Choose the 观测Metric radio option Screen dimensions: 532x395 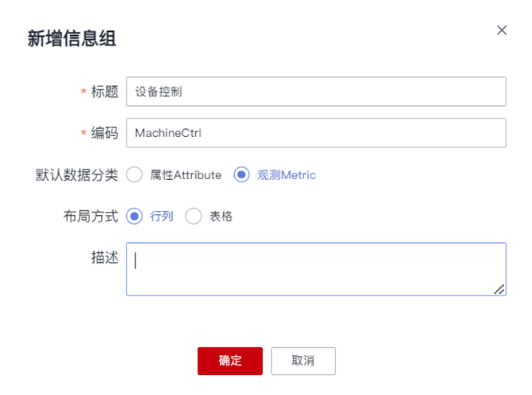tap(241, 174)
